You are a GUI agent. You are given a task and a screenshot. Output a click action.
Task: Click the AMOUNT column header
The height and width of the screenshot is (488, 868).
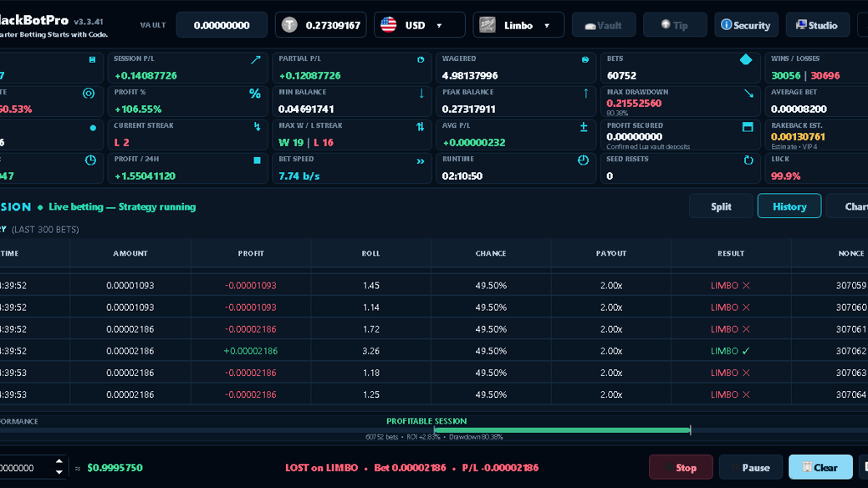[130, 253]
